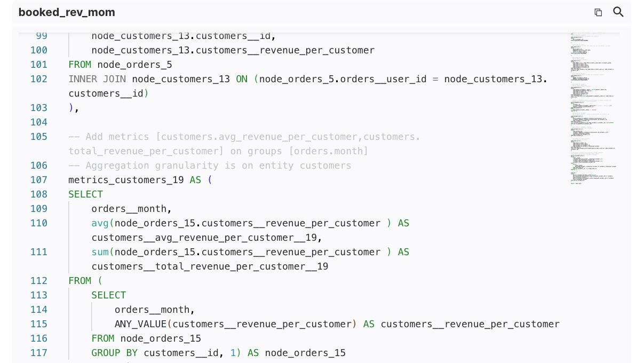Viewport: 644px width, 363px height.
Task: Click comment starting '-- Add metrics'
Action: pos(244,144)
